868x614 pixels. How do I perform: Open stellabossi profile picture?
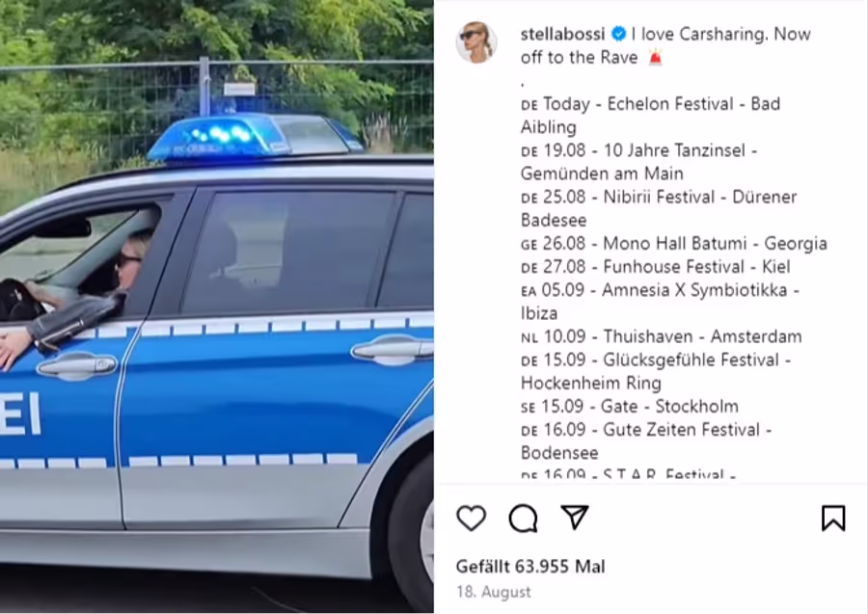click(x=476, y=42)
